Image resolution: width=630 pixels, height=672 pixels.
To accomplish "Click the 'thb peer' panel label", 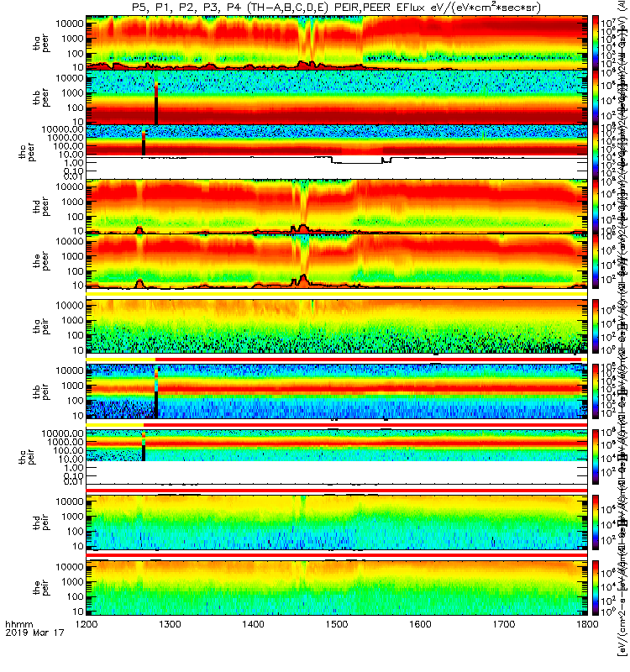I will point(41,98).
